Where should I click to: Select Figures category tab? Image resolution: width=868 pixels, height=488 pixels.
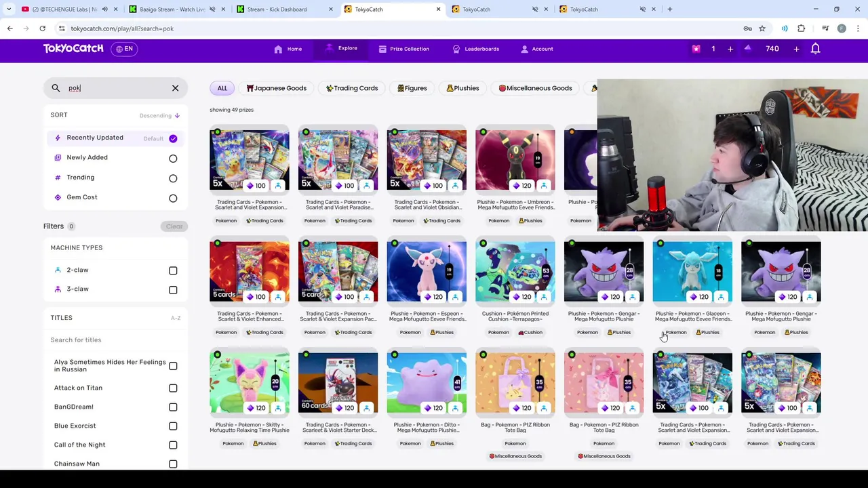tap(412, 88)
